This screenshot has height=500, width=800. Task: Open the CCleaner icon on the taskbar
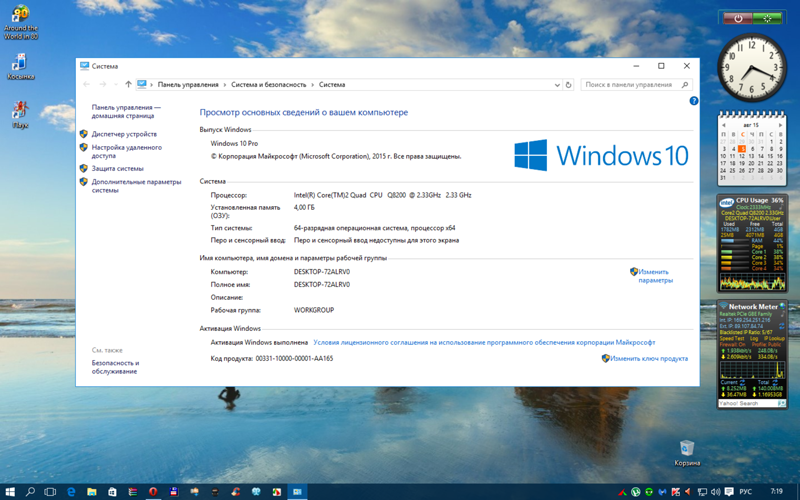click(x=235, y=492)
